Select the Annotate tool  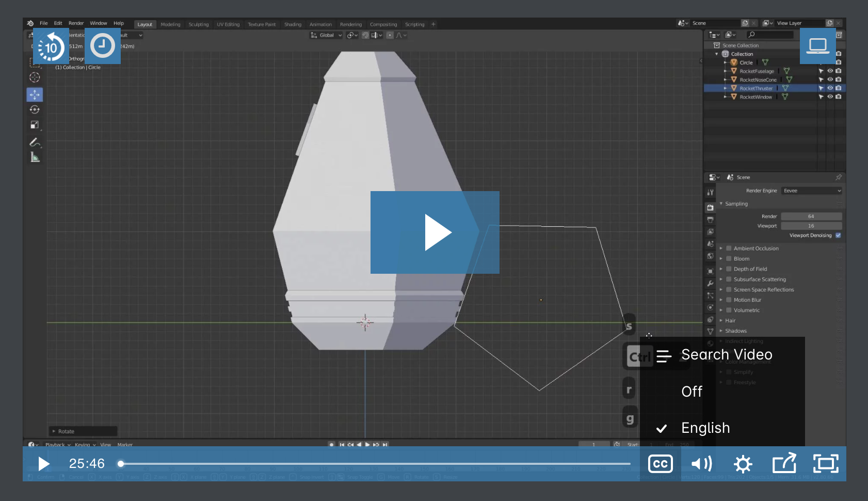[x=35, y=142]
